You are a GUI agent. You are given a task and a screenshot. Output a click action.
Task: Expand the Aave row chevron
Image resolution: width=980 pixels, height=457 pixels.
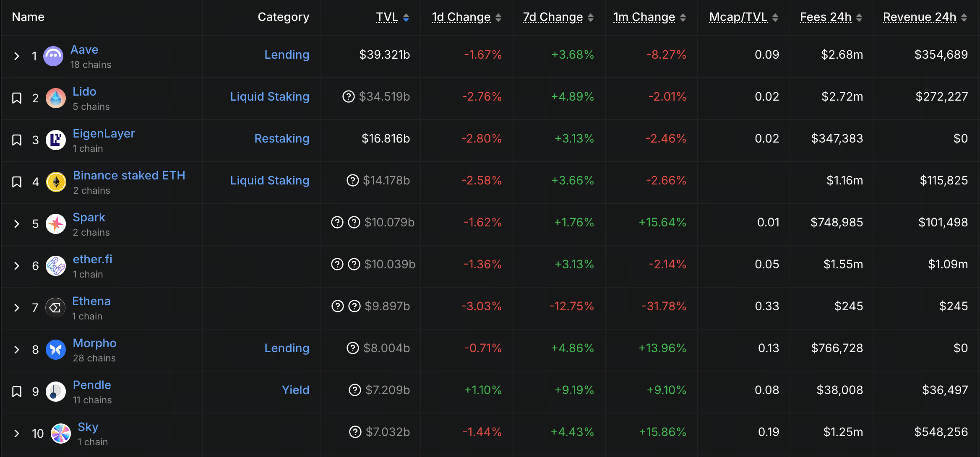(x=17, y=56)
